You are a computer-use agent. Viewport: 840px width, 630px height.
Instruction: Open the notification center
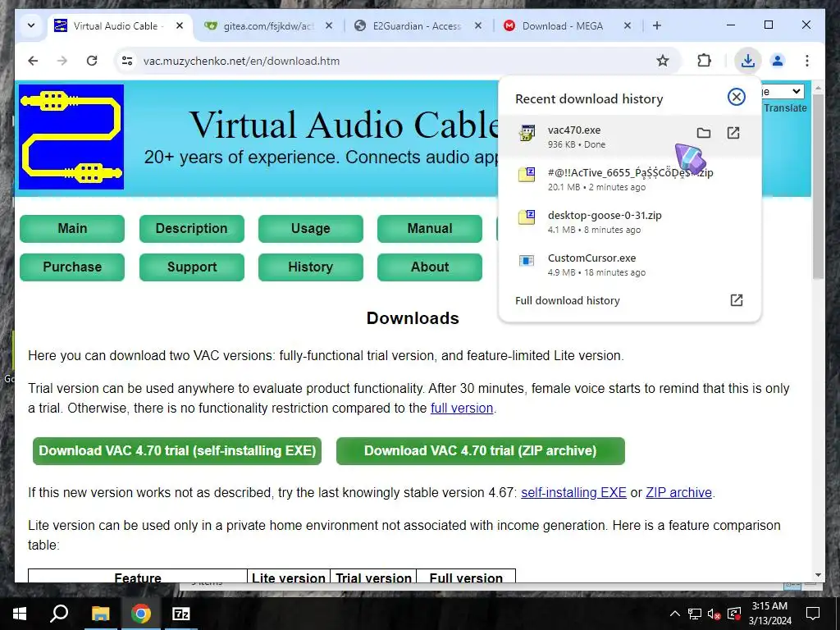(x=813, y=614)
